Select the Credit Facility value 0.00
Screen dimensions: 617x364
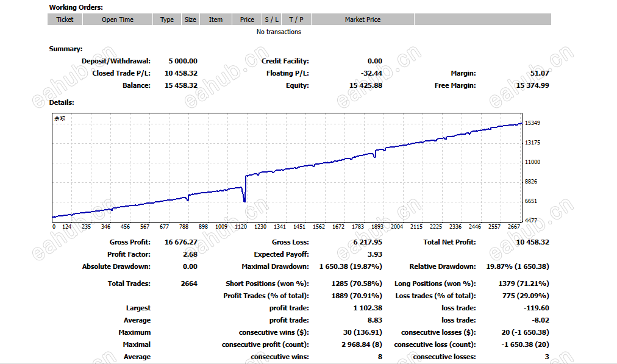click(x=375, y=61)
